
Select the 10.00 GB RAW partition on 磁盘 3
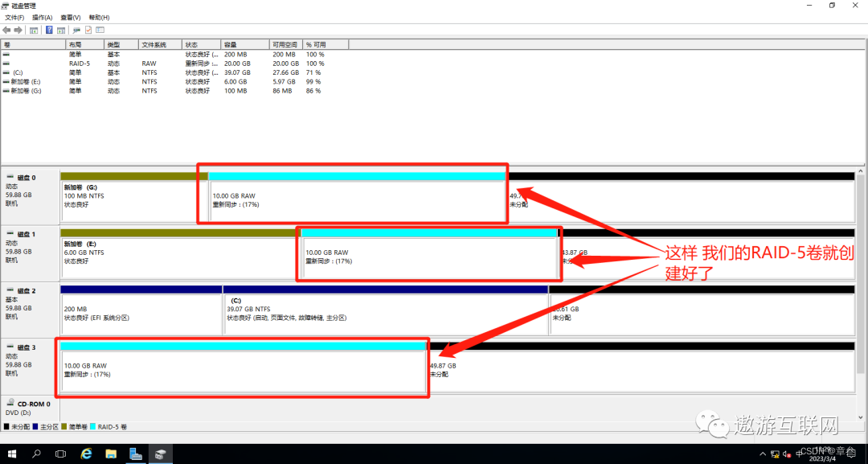(243, 367)
